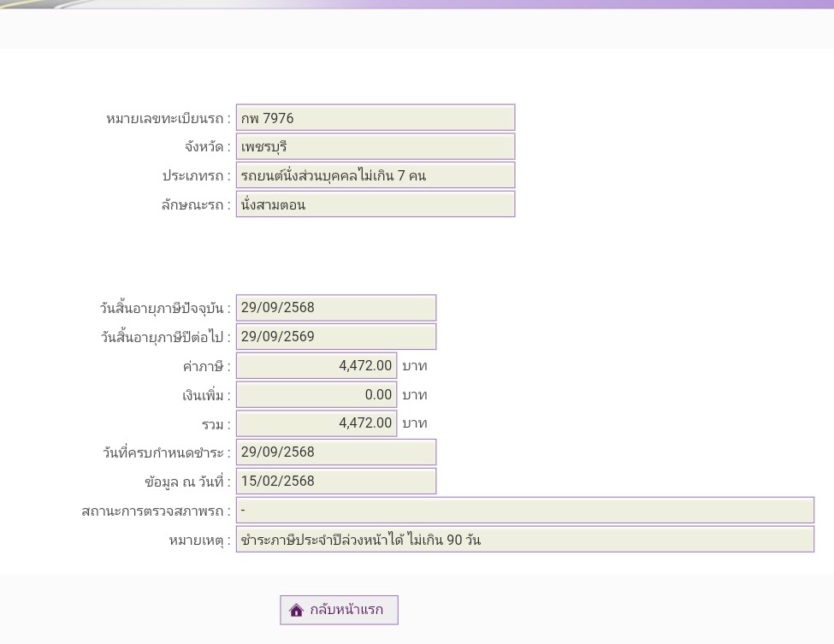Click the เงินเพิ่ม field showing 0.00
This screenshot has width=834, height=644.
tap(316, 394)
